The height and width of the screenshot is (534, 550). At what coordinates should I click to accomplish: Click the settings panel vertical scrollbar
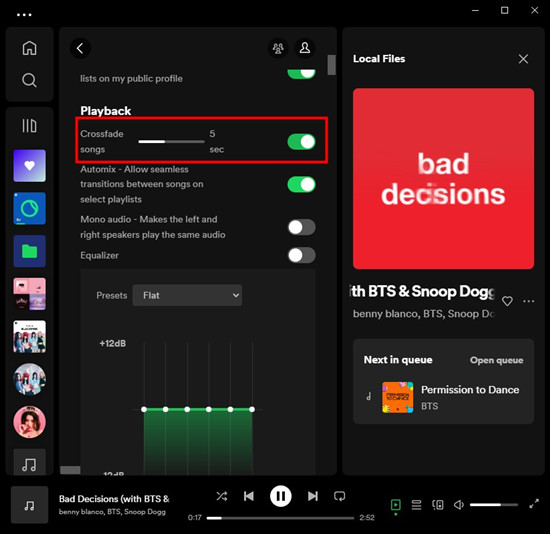[x=331, y=65]
